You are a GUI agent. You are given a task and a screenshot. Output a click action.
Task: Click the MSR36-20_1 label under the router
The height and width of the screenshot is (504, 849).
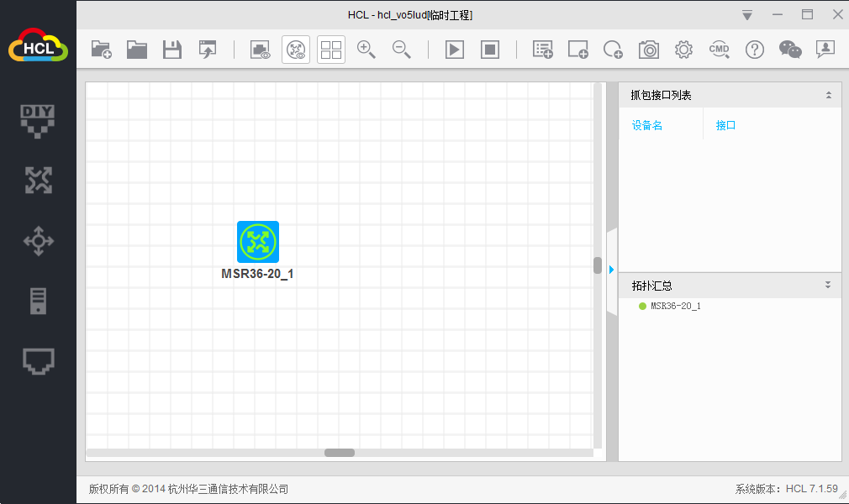(257, 274)
